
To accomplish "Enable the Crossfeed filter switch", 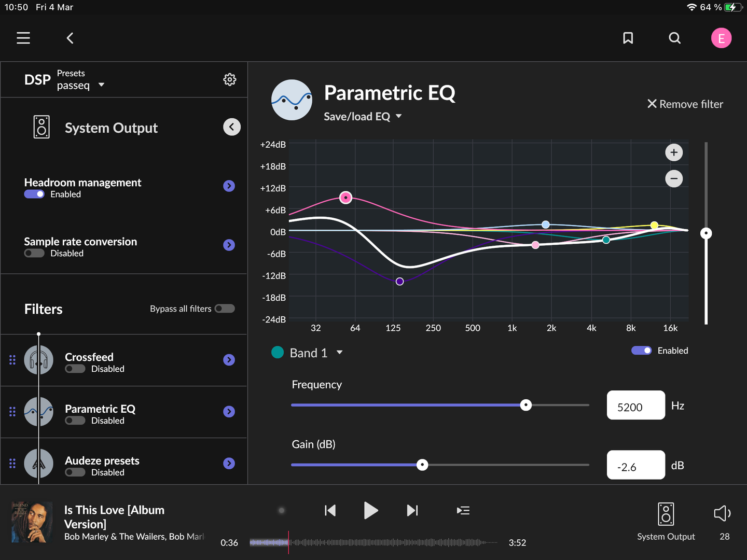I will [75, 369].
